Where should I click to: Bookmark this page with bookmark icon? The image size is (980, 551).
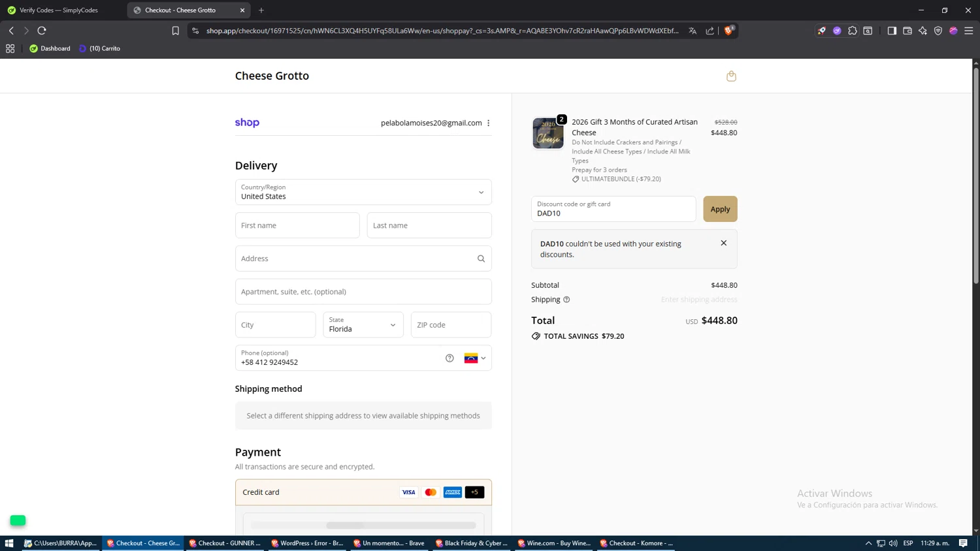coord(175,31)
